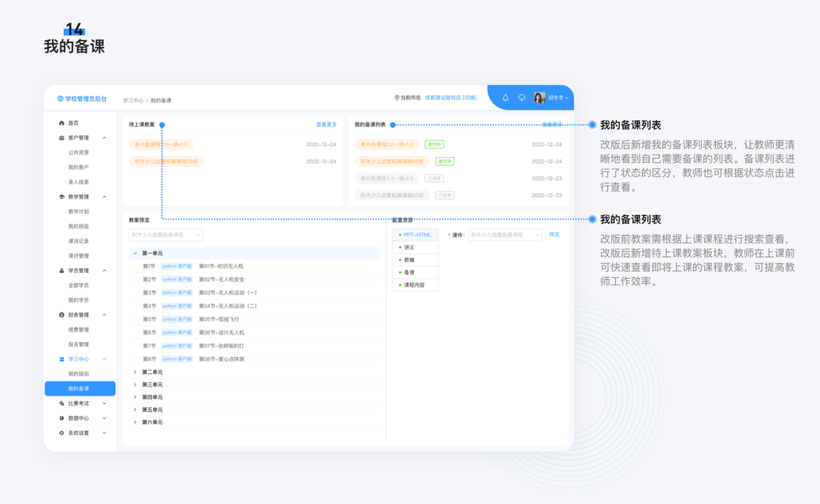
Task: Click 查看更多 in 待上课教案 panel
Action: click(x=326, y=124)
